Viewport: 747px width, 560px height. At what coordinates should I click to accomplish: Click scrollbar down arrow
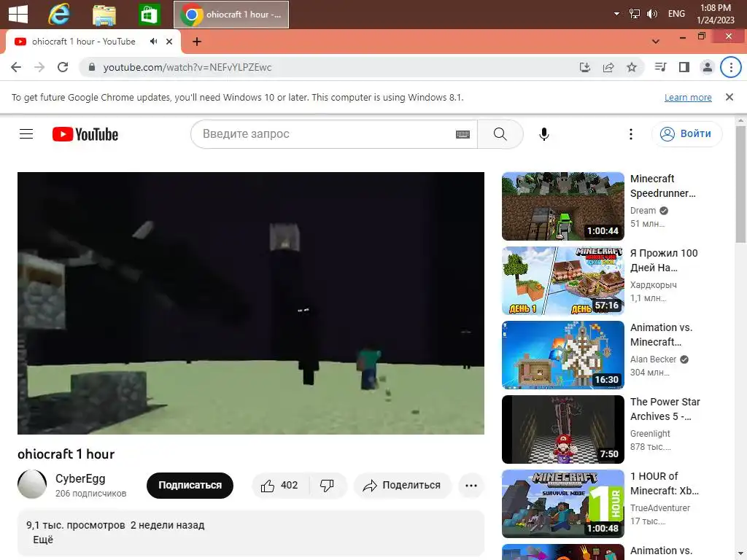tap(741, 555)
